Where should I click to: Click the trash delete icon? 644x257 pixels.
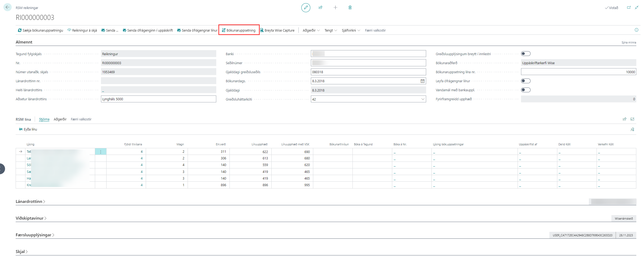tap(350, 8)
